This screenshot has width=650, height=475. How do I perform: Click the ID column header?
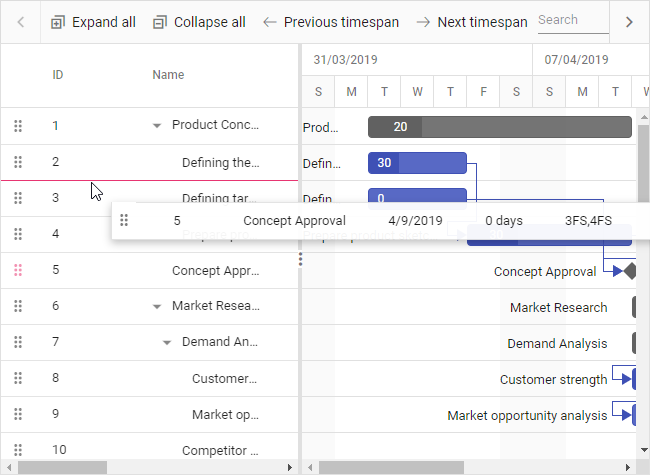coord(58,75)
